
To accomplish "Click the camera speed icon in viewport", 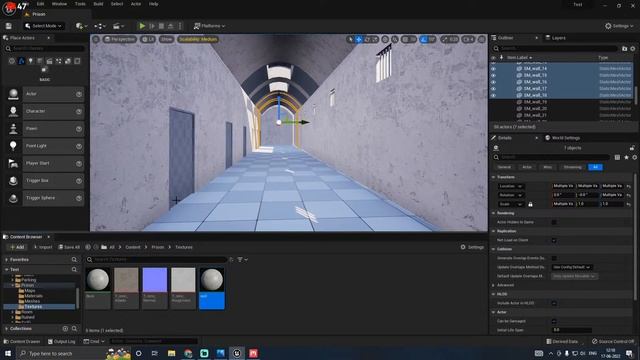I will coord(468,39).
